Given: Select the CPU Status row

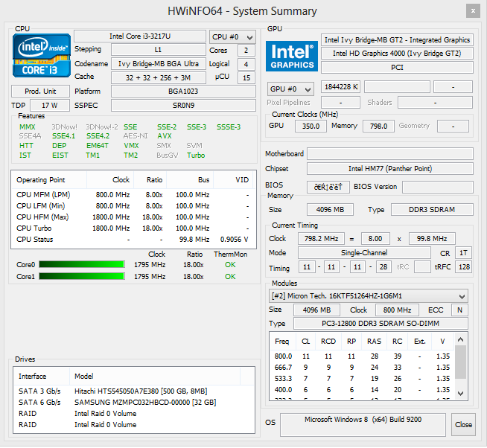Looking at the screenshot, I should pos(133,240).
